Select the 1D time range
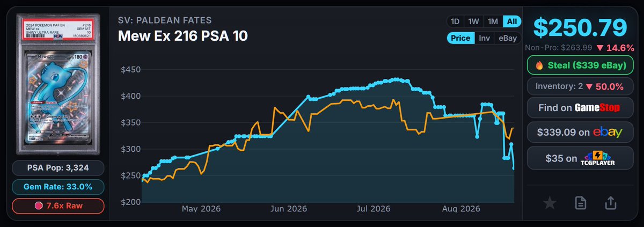 (455, 21)
